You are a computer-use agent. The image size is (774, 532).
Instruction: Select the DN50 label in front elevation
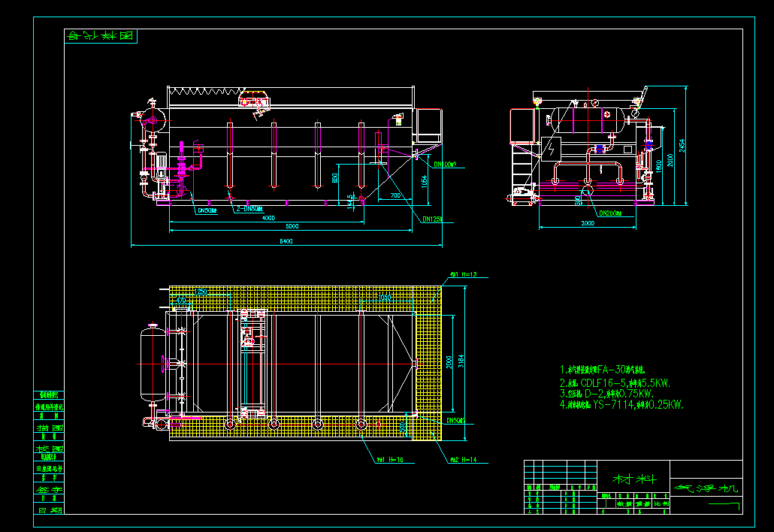click(208, 210)
